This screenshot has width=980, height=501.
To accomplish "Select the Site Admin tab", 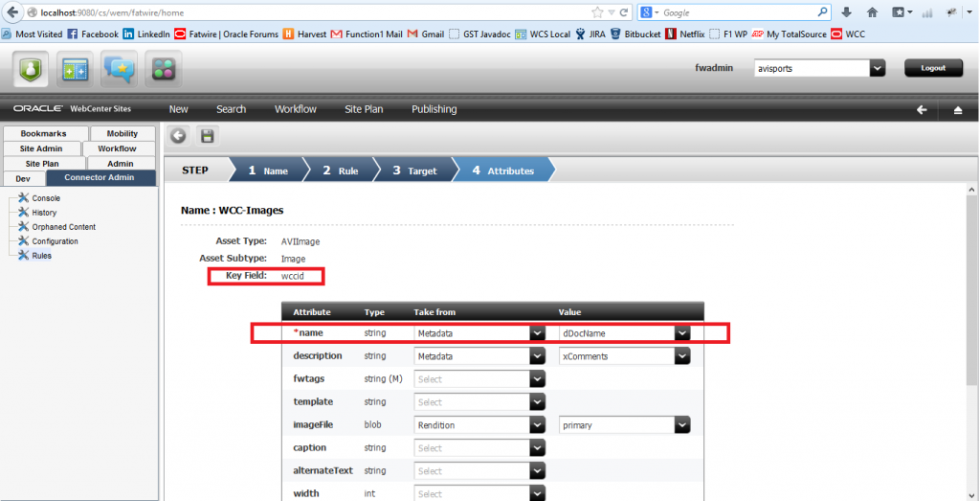I will [42, 148].
